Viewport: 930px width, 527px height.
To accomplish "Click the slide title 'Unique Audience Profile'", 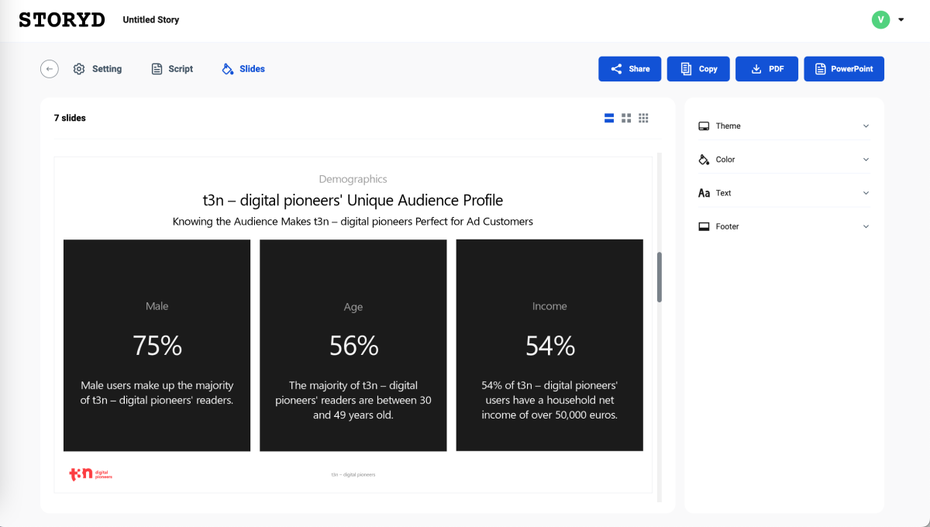I will point(425,200).
